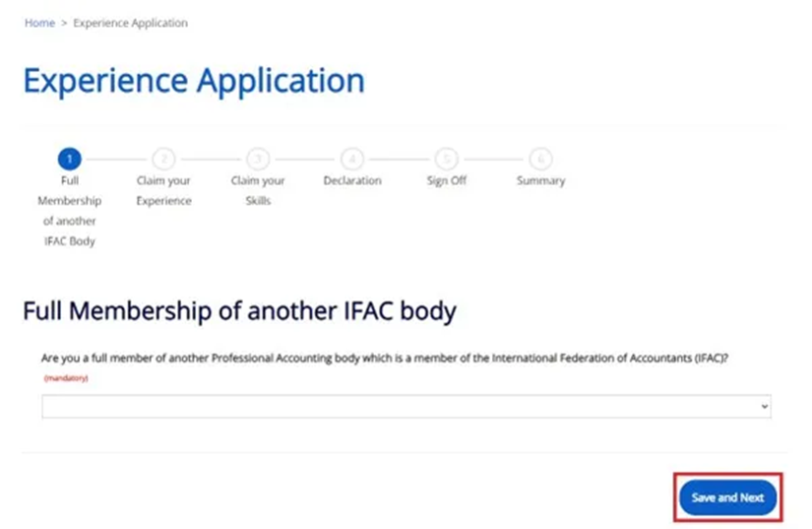Select the step circle above Declaration
This screenshot has width=812, height=529.
pos(351,158)
